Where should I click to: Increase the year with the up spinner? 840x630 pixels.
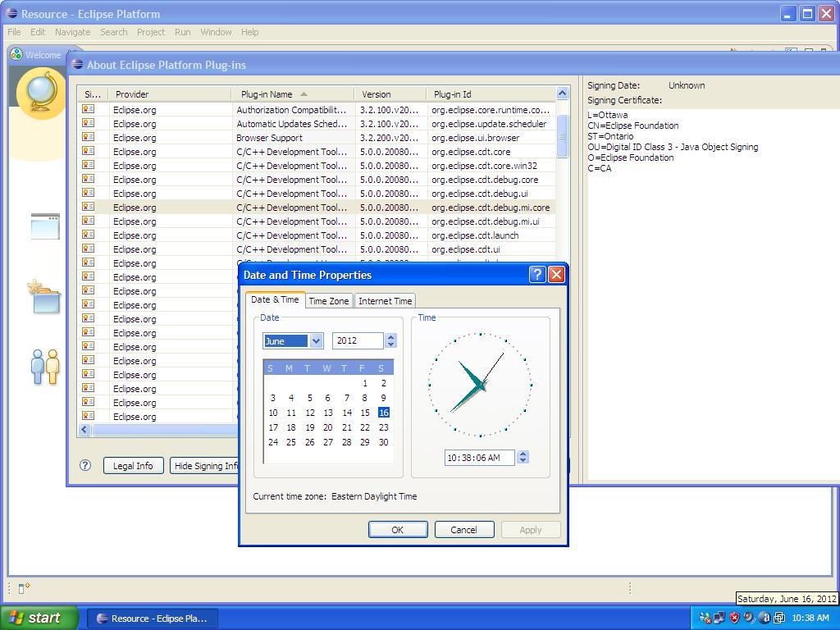pyautogui.click(x=391, y=337)
